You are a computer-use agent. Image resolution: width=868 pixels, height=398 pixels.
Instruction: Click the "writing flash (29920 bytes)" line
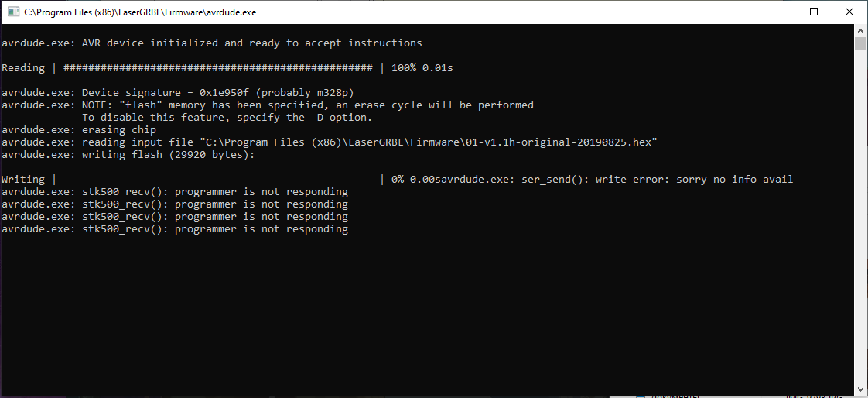click(169, 155)
